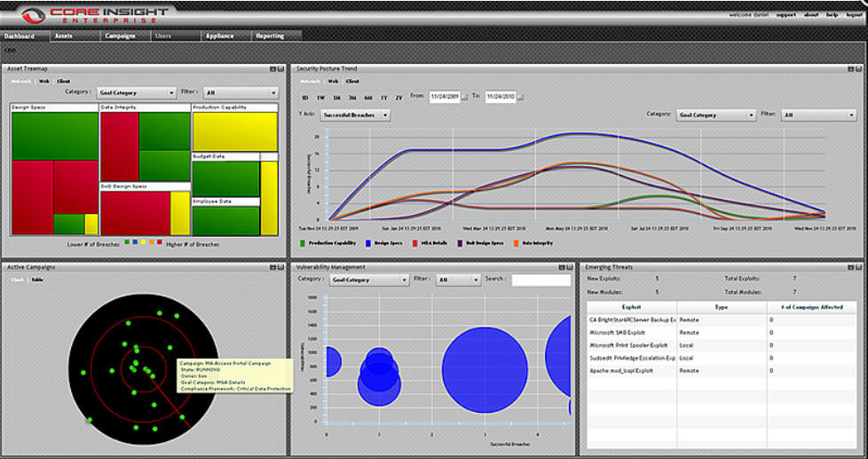Click the logout link
The image size is (868, 459).
point(854,15)
